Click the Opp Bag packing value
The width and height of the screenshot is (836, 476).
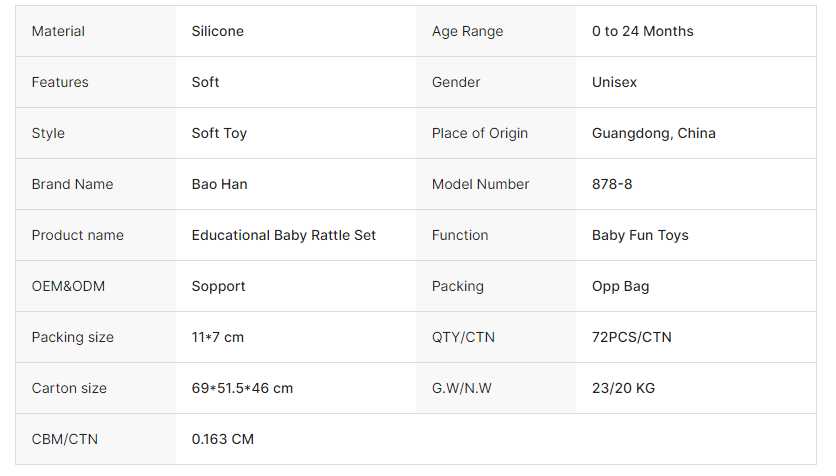coord(620,286)
